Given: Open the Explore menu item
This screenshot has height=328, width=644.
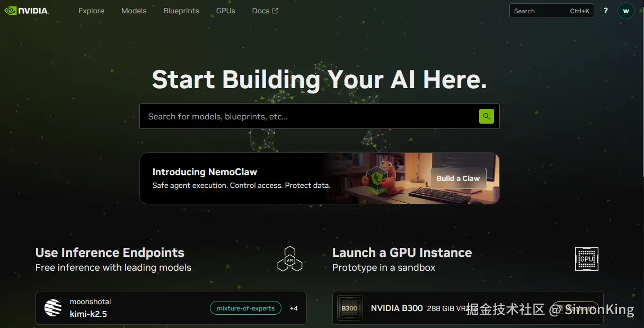Looking at the screenshot, I should (91, 11).
